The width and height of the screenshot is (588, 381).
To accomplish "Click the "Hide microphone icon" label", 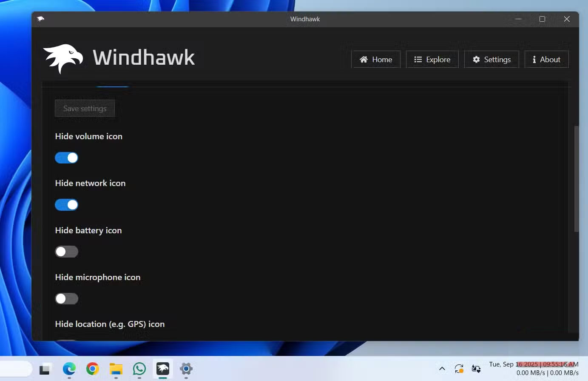I will (x=98, y=277).
